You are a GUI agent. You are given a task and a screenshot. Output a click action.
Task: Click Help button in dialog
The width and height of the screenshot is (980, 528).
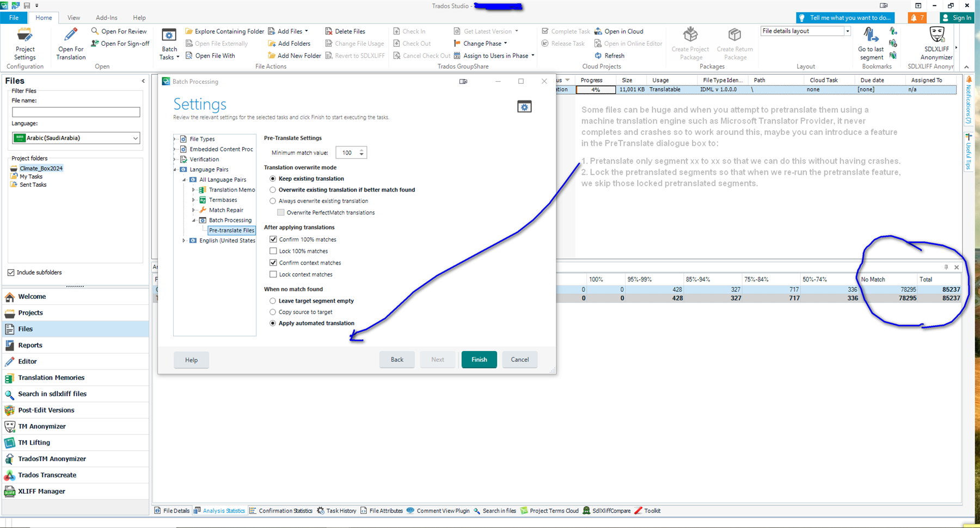click(191, 360)
